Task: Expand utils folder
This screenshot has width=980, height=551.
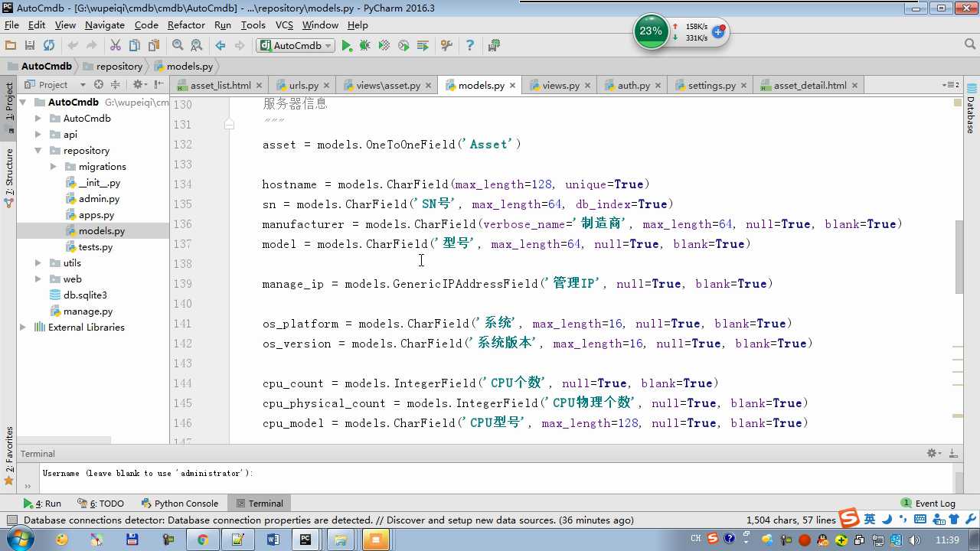Action: coord(38,262)
